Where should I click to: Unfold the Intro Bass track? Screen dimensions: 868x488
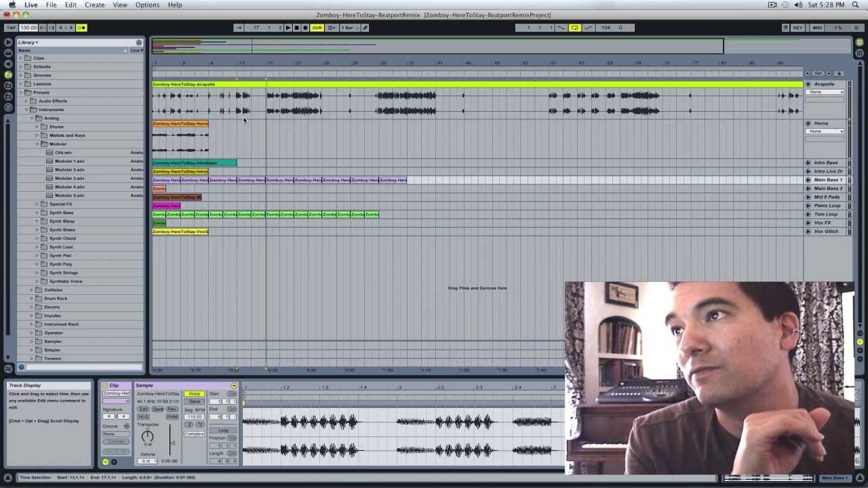[808, 163]
